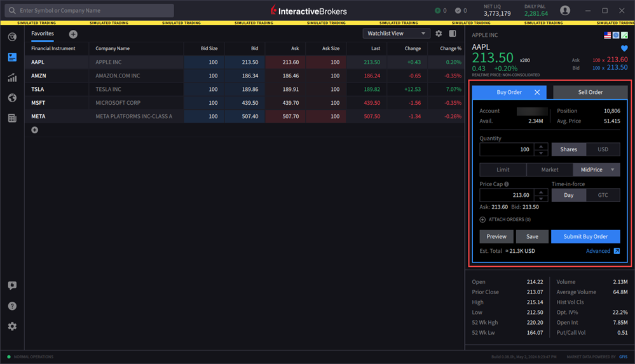This screenshot has height=364, width=635.
Task: Click AAPL bid price 213.50 cell
Action: [245, 62]
